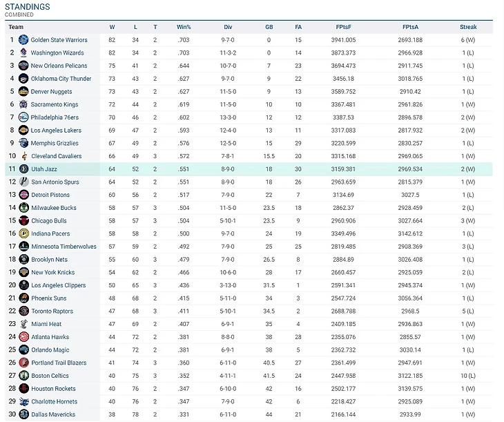Sort by the Div record column header
The height and width of the screenshot is (422, 504).
pyautogui.click(x=228, y=27)
